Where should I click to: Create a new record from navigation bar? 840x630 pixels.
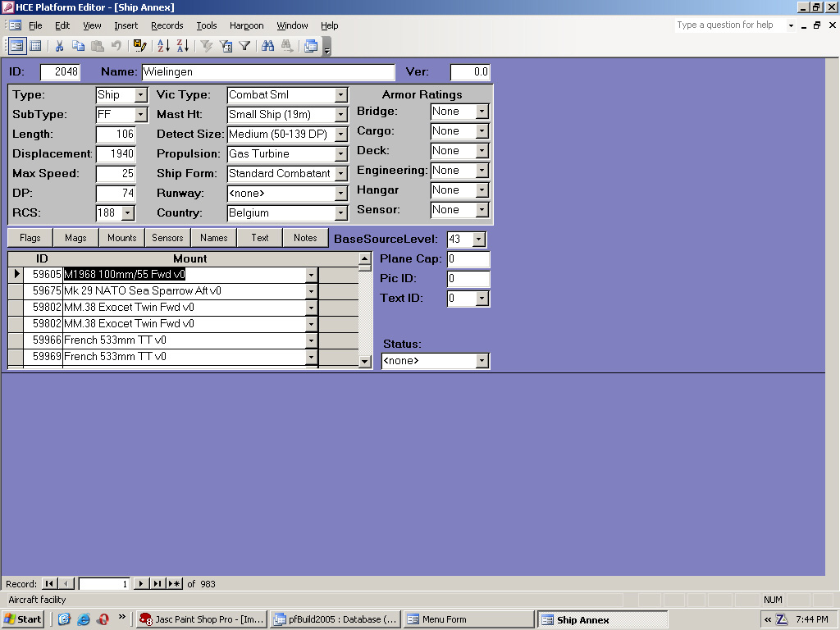(175, 584)
